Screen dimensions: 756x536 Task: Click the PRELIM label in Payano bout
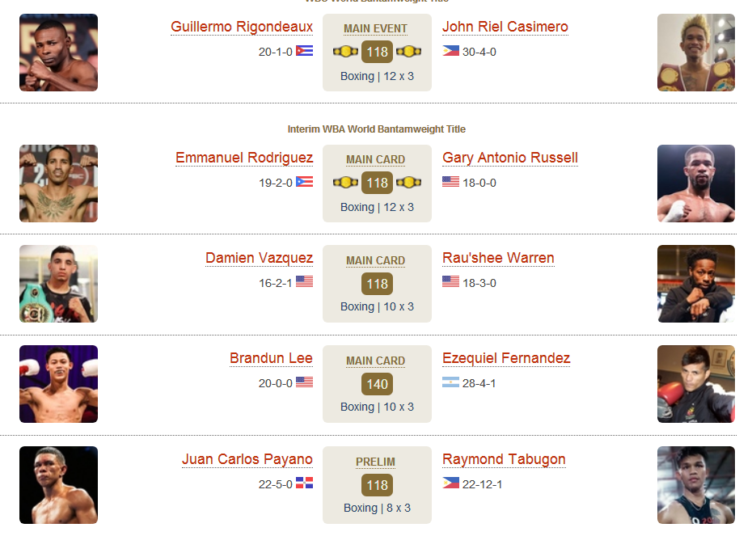[x=376, y=462]
